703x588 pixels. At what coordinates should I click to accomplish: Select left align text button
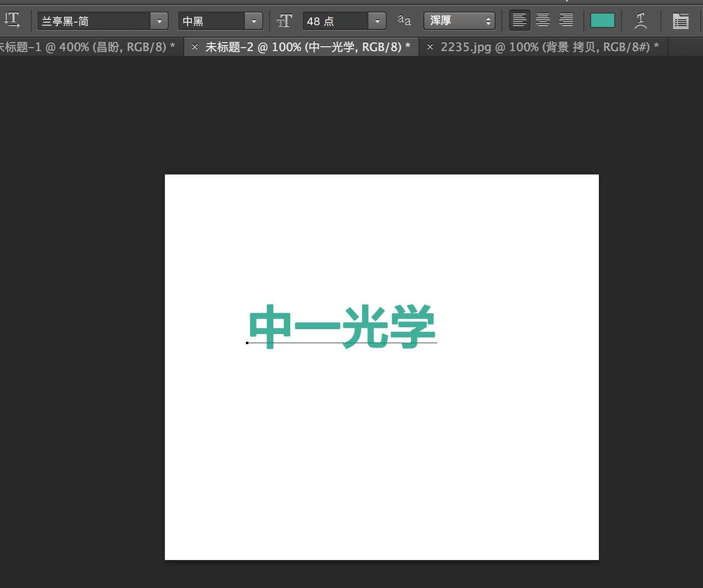pyautogui.click(x=519, y=20)
